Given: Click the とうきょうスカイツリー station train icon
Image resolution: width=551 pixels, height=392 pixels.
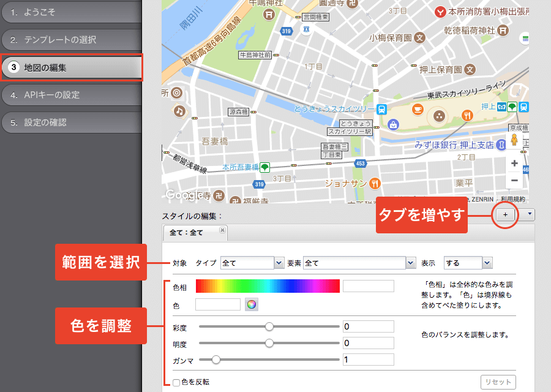Looking at the screenshot, I should (381, 109).
